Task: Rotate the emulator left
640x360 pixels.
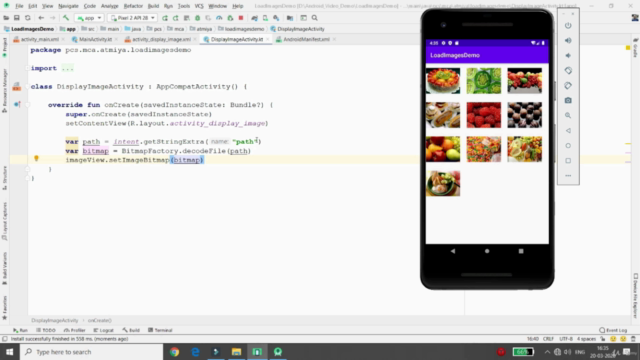Action: pos(568,71)
